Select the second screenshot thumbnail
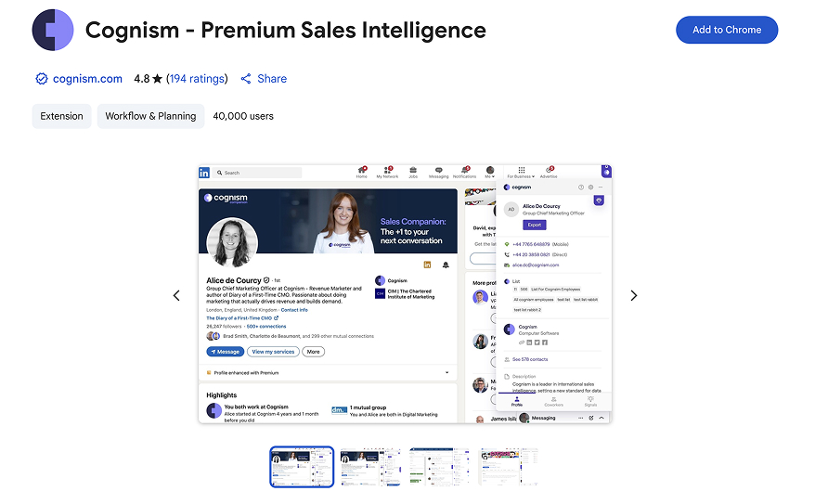This screenshot has width=815, height=504. tap(370, 467)
